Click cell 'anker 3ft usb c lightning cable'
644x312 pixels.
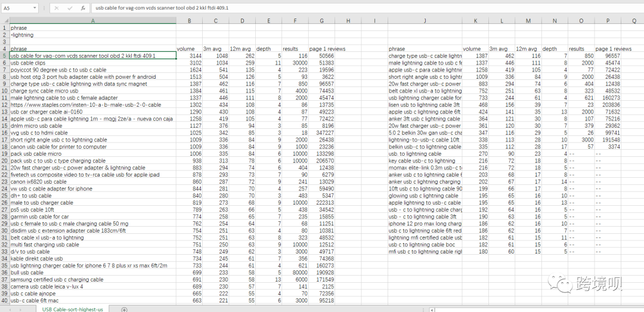coord(425,119)
